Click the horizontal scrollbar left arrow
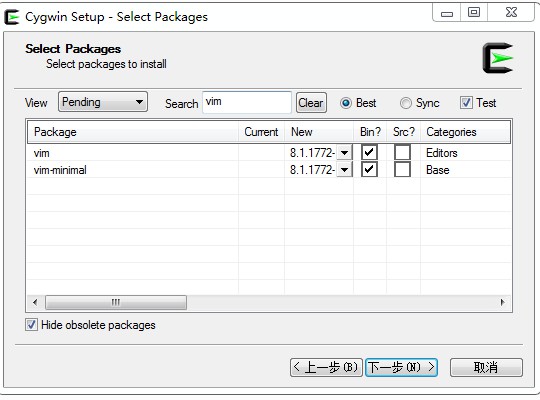The height and width of the screenshot is (400, 540). coord(35,302)
